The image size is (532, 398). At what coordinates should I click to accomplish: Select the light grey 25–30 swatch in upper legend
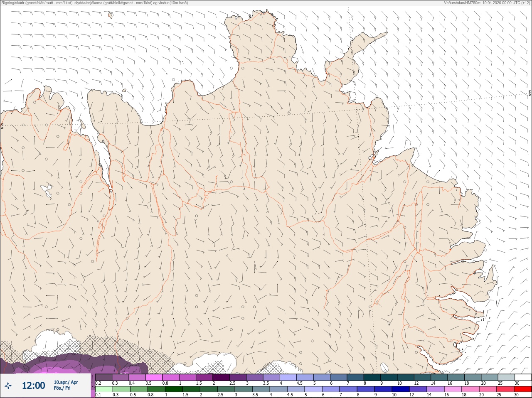click(506, 377)
